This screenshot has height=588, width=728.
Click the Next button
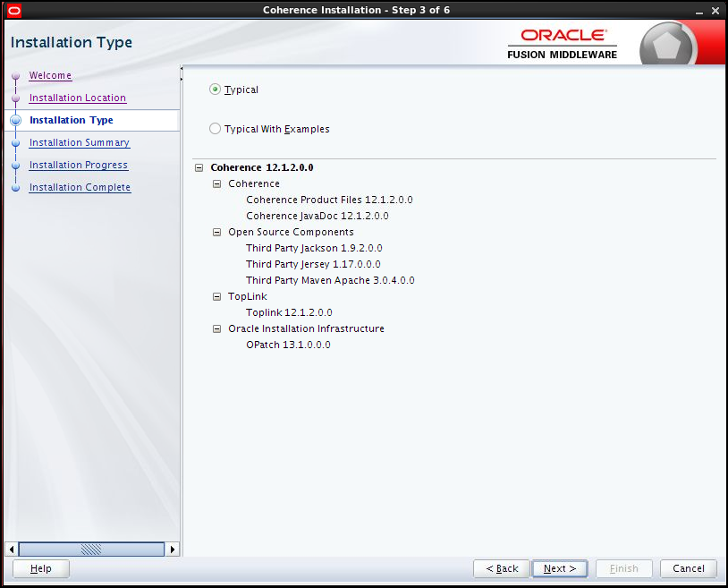pyautogui.click(x=559, y=568)
